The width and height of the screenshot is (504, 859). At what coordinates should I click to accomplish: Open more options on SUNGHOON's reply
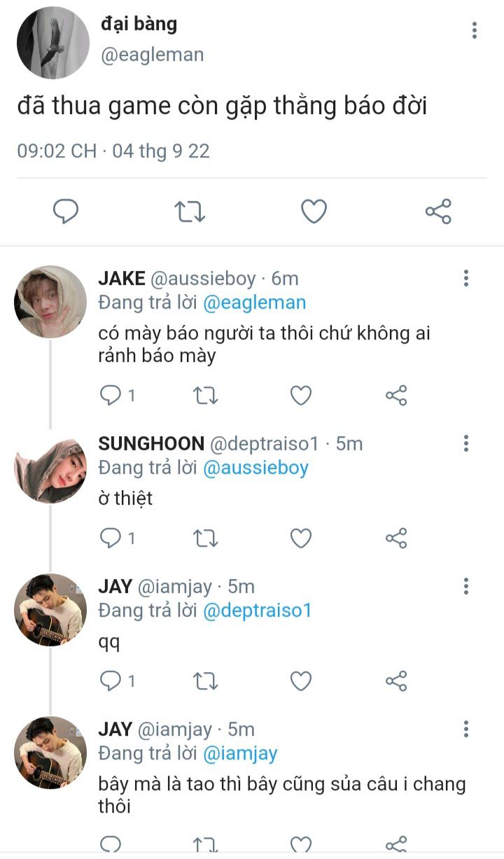[465, 443]
